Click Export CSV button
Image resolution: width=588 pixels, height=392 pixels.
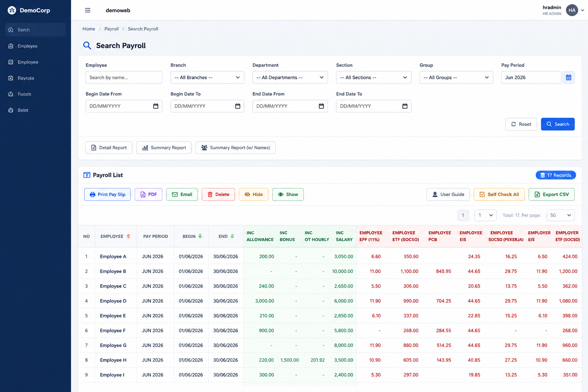point(552,194)
